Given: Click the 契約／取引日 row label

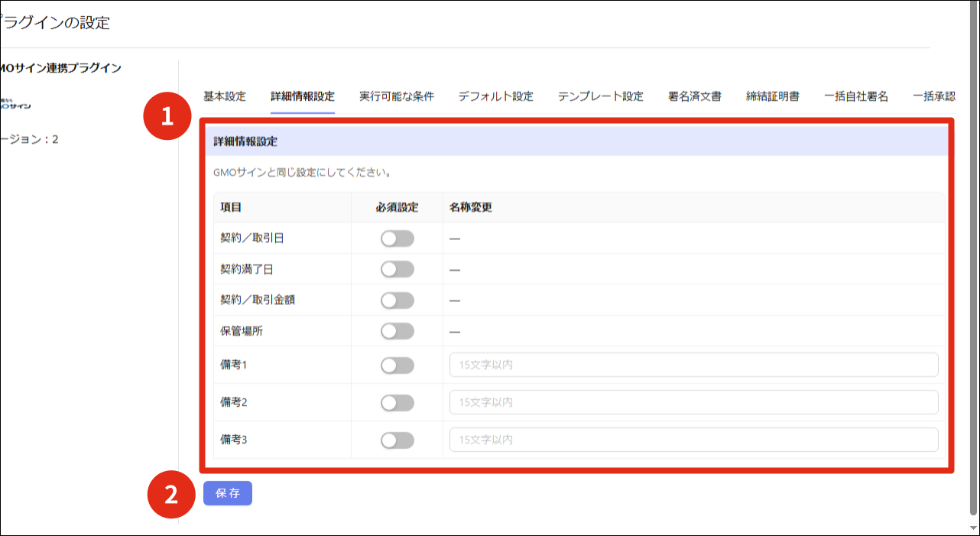Looking at the screenshot, I should [252, 239].
